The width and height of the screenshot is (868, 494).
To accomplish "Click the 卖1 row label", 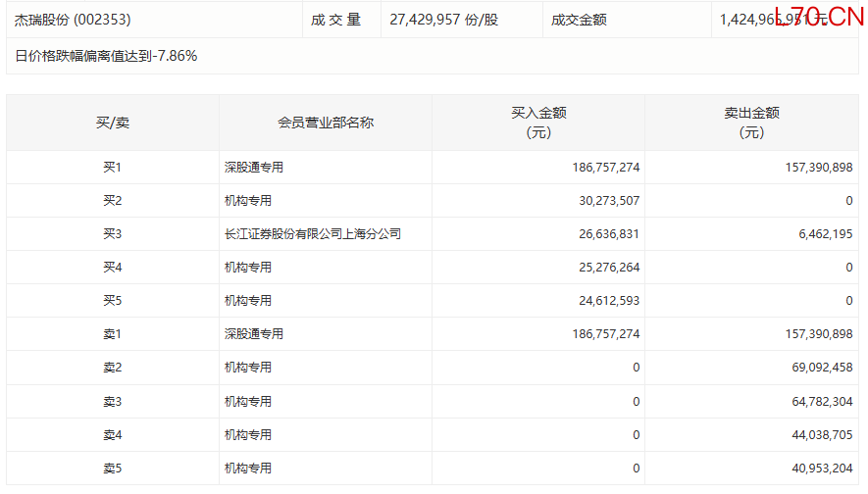I will (112, 334).
